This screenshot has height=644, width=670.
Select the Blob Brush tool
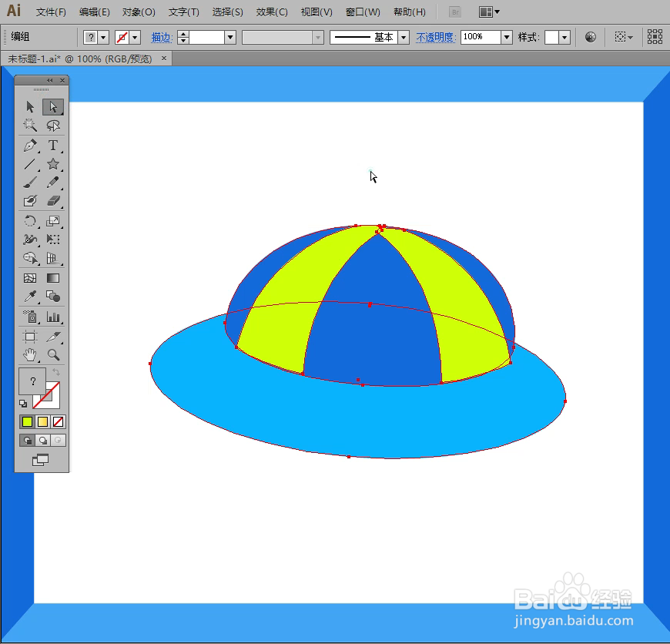click(30, 201)
